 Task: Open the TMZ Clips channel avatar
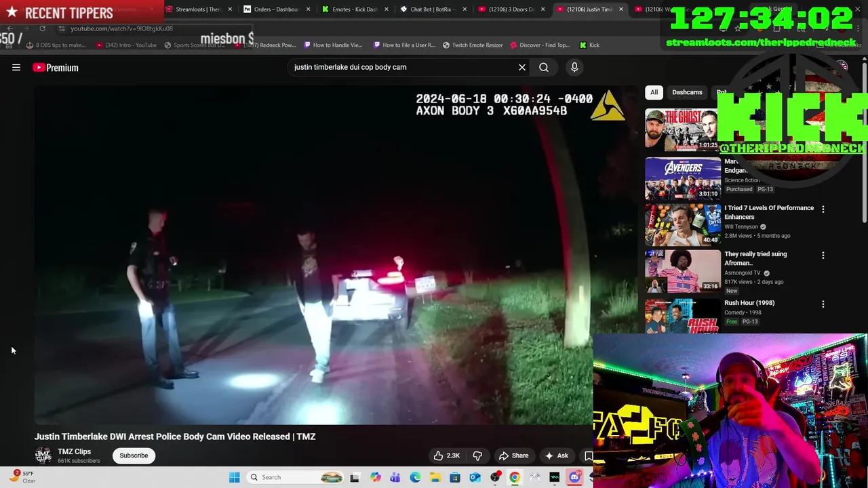tap(43, 455)
